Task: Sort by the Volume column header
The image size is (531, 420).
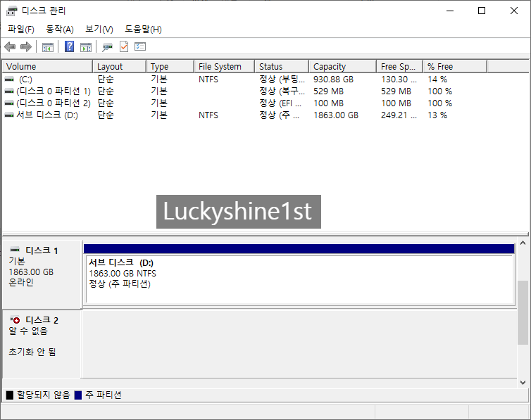Action: click(47, 66)
